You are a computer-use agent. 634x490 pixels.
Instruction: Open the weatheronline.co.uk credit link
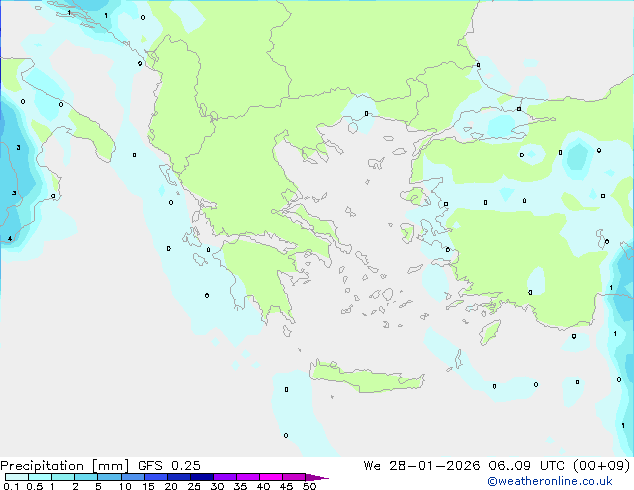point(550,481)
